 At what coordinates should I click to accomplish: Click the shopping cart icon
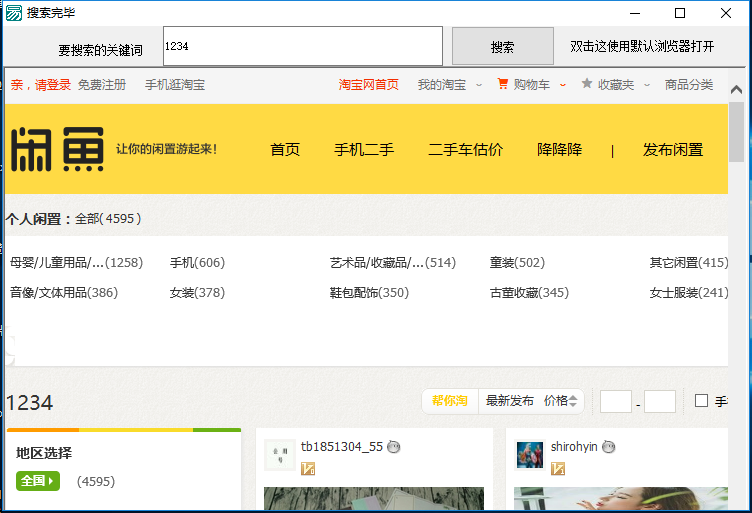click(x=503, y=85)
